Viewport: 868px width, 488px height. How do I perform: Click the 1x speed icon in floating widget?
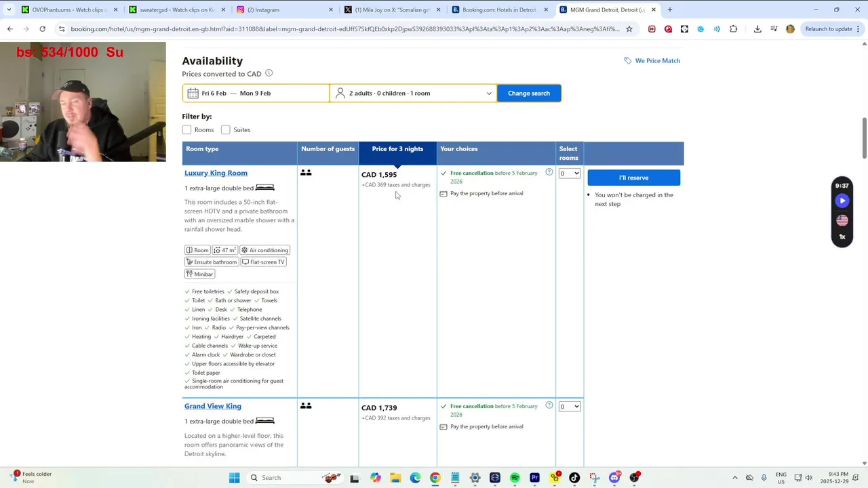pos(842,237)
